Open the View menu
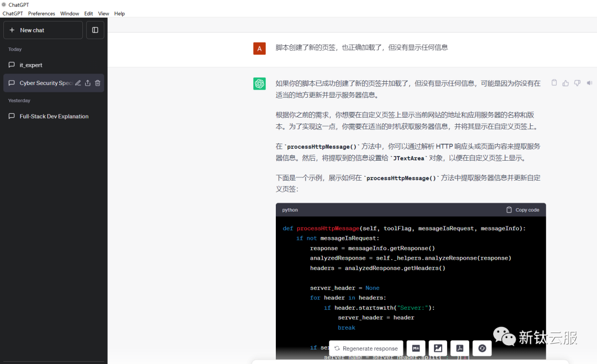Image resolution: width=597 pixels, height=364 pixels. point(103,13)
